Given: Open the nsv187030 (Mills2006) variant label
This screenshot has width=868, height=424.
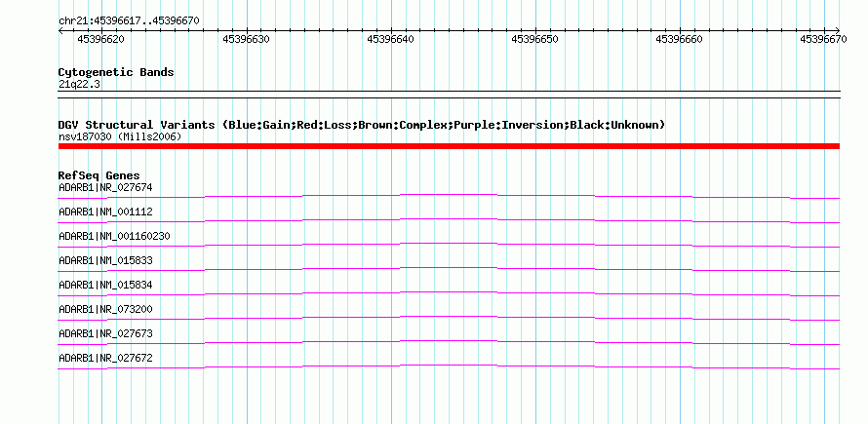Looking at the screenshot, I should click(x=120, y=136).
